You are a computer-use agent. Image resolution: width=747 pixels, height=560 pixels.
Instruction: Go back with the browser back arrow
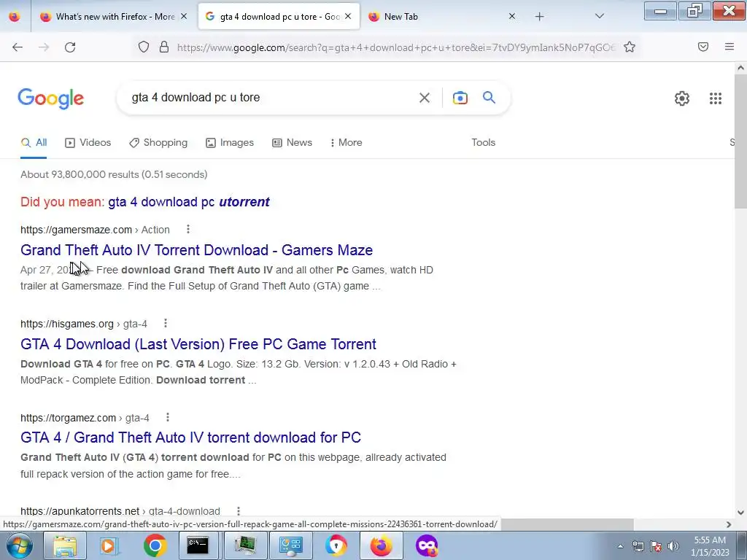18,47
